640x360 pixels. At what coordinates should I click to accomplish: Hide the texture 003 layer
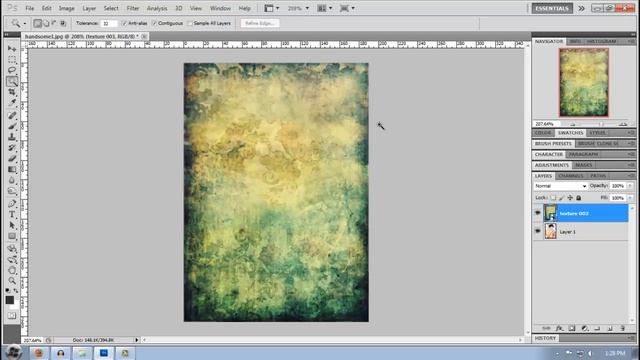pos(538,213)
